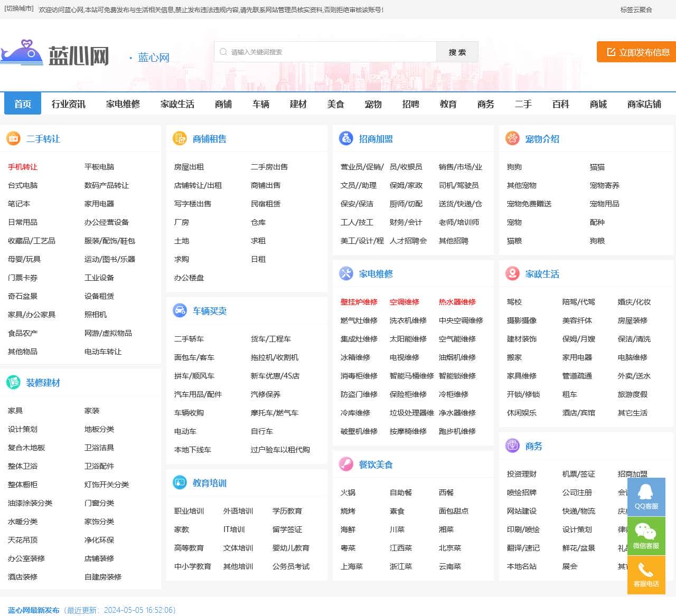Click the 教育培训 section icon
Screen dimensions: 676x616
pos(180,482)
